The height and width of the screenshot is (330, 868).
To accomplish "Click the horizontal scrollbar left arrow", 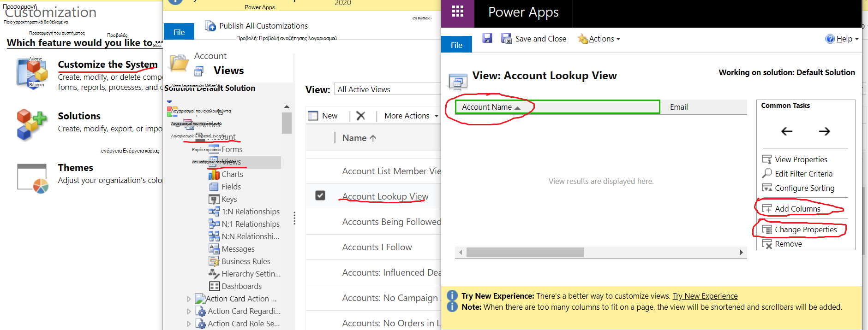I will pos(460,253).
